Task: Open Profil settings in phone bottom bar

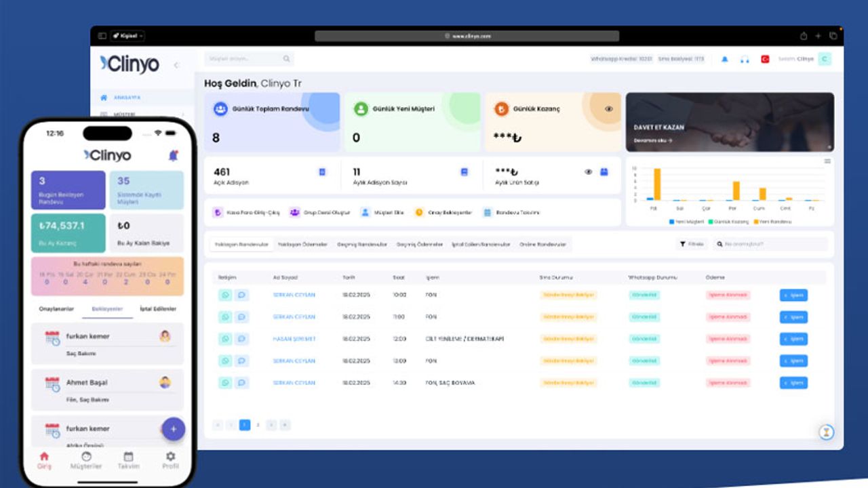Action: pos(170,460)
